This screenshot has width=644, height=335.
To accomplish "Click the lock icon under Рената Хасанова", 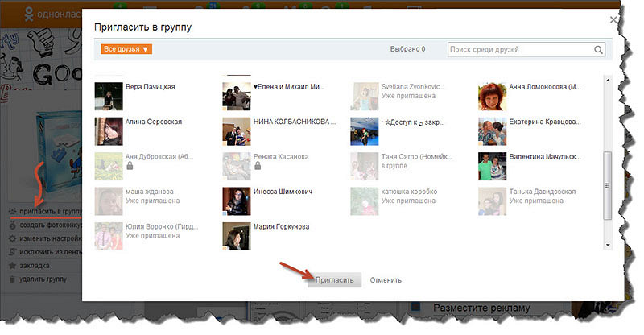I will (258, 166).
